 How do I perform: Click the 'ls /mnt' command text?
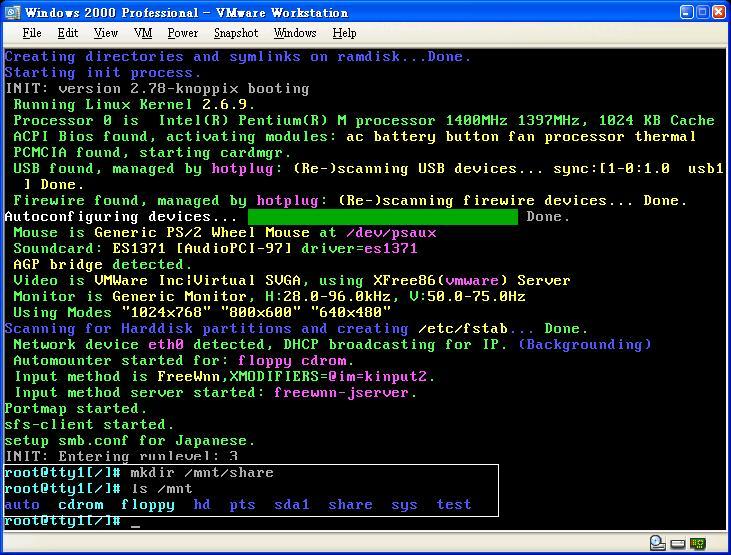pos(161,489)
